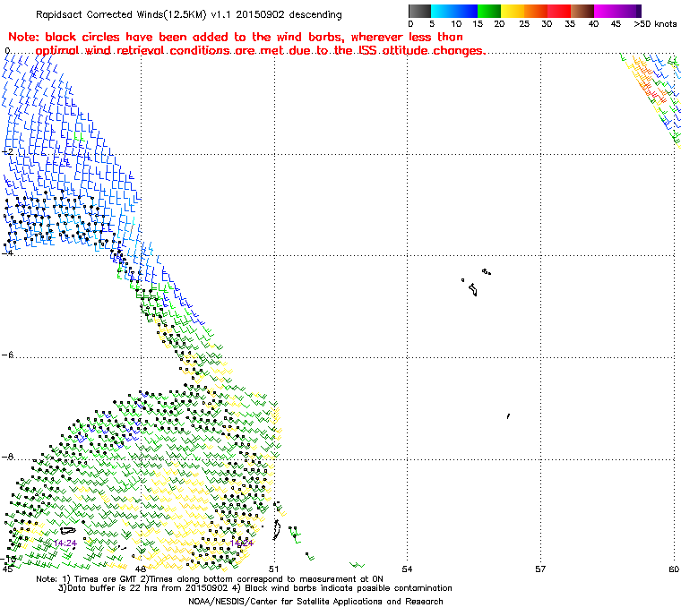Click the red note about black circles
681x616 pixels.
point(246,44)
